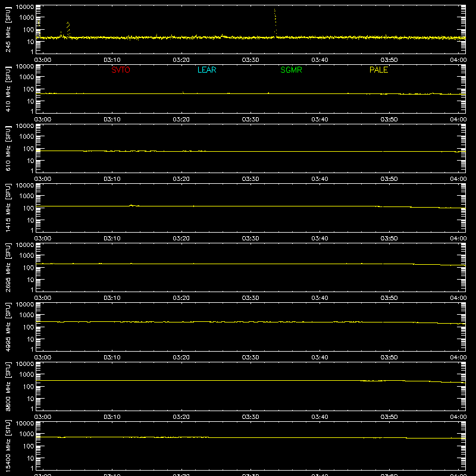Click 03:50 time label under 8800 MHz panel
476x476 pixels.
pyautogui.click(x=389, y=417)
